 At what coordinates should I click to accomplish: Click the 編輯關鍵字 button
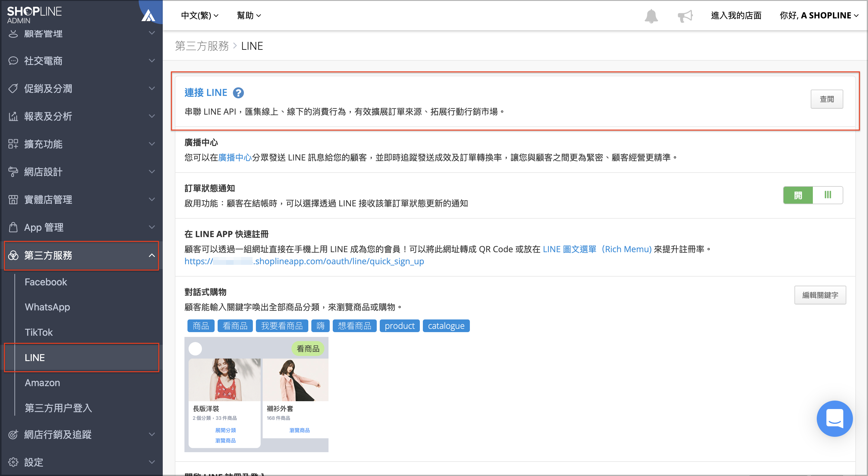tap(820, 295)
